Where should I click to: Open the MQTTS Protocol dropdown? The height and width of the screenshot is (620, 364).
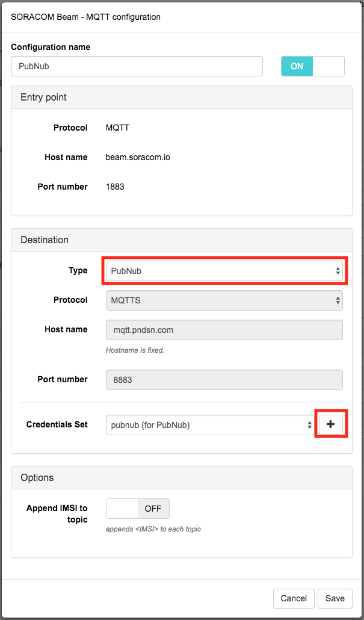(x=224, y=300)
